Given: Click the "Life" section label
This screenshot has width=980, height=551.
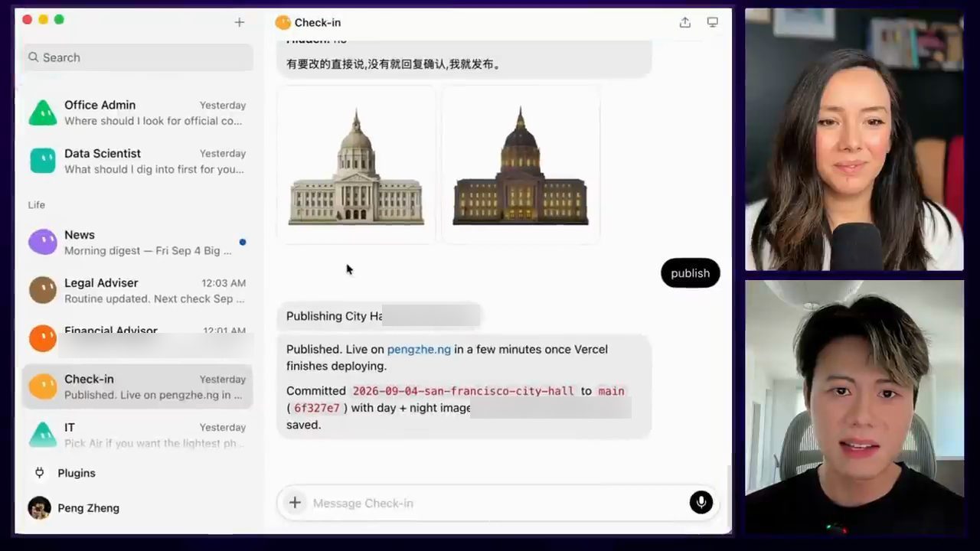Looking at the screenshot, I should 37,205.
